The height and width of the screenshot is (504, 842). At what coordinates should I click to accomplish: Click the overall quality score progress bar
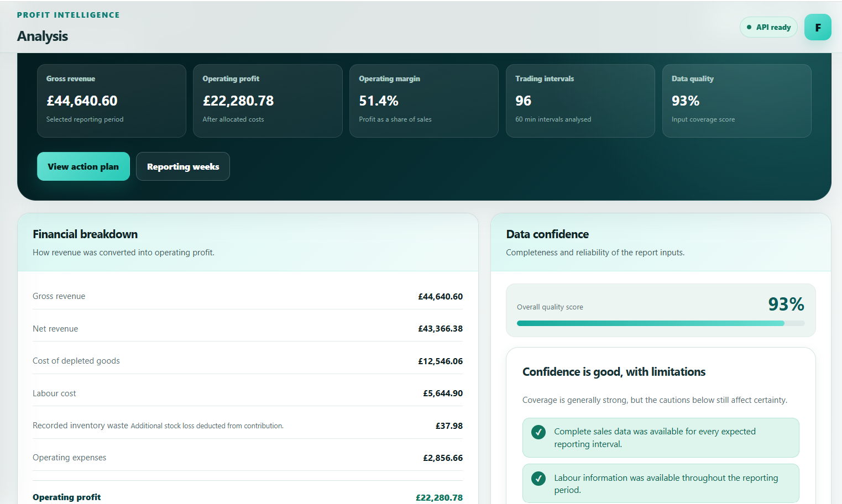pyautogui.click(x=661, y=323)
